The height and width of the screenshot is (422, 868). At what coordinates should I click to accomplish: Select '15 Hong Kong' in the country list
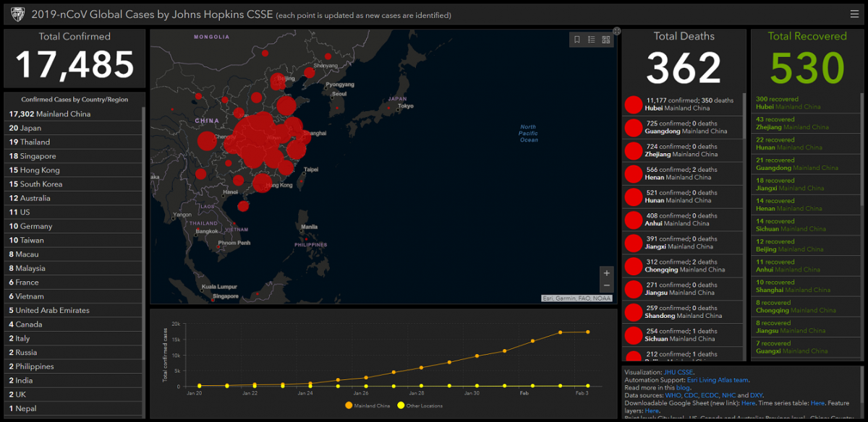click(x=74, y=170)
